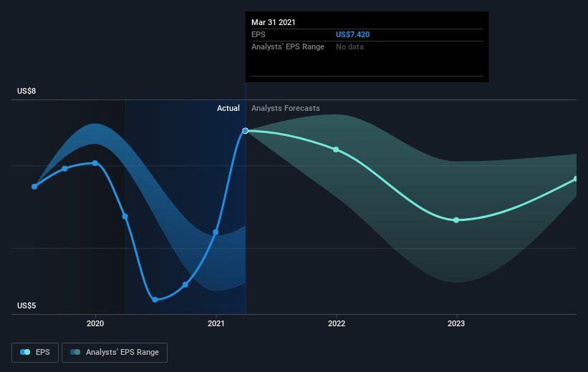Screen dimensions: 588x372
Task: Click the US$8 y-axis label
Action: click(x=26, y=91)
